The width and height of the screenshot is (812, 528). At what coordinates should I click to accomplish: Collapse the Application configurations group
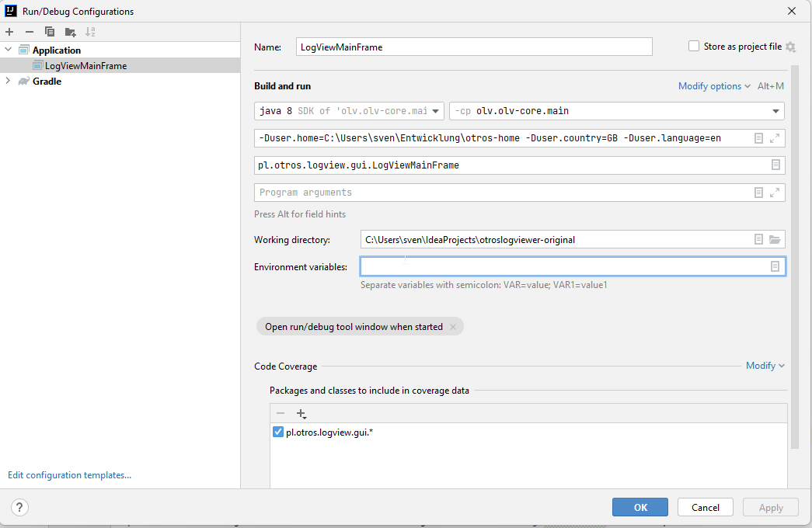pos(8,50)
